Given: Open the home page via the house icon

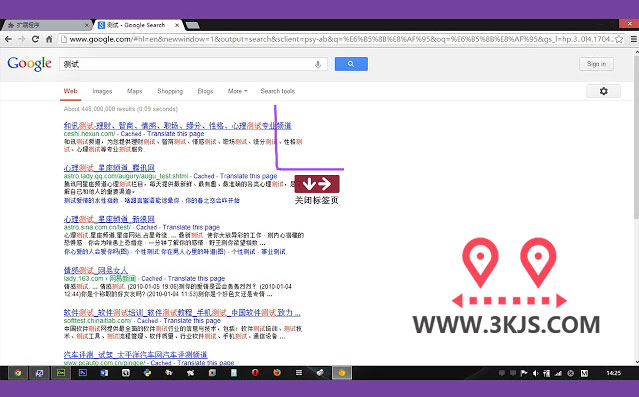Looking at the screenshot, I should tap(49, 39).
